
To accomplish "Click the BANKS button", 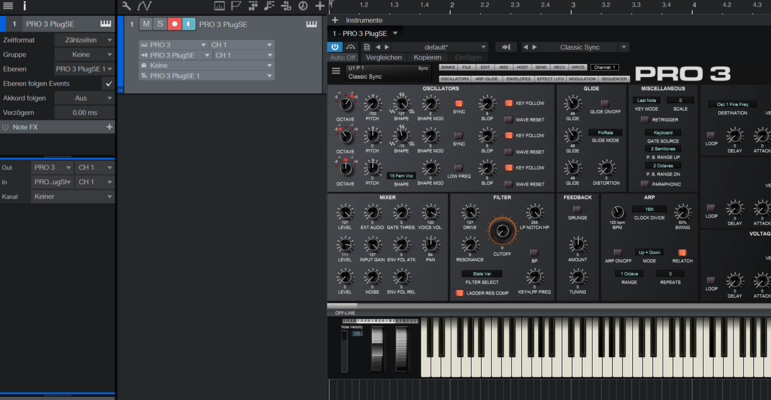I will (448, 67).
